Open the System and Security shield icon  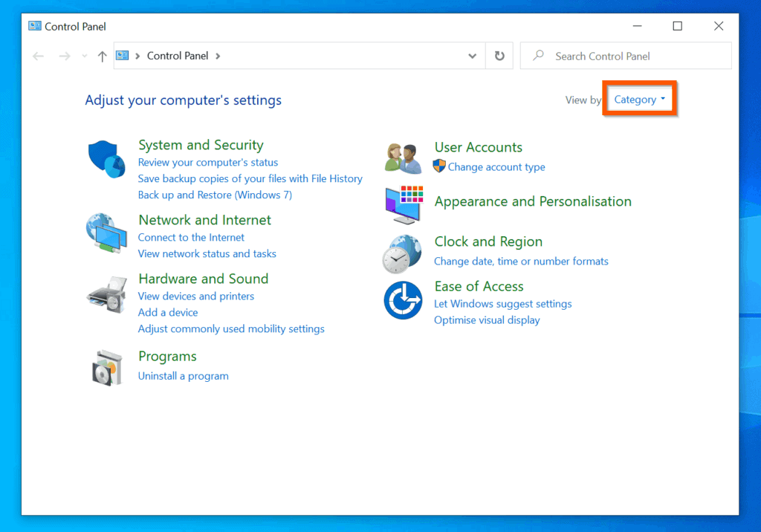pyautogui.click(x=107, y=159)
